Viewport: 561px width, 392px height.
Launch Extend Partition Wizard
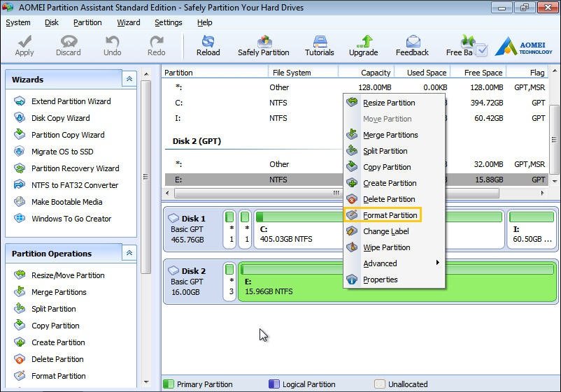pos(71,101)
